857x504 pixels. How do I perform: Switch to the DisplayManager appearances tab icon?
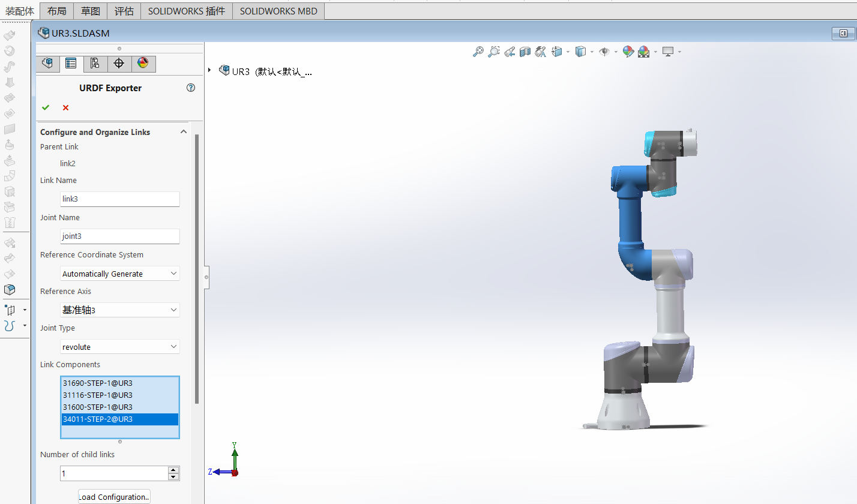coord(143,64)
